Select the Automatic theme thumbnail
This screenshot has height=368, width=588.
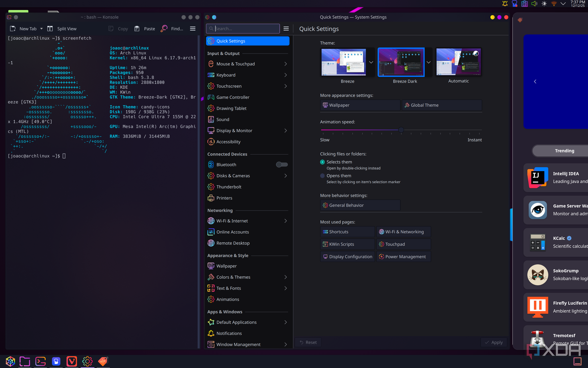coord(458,62)
